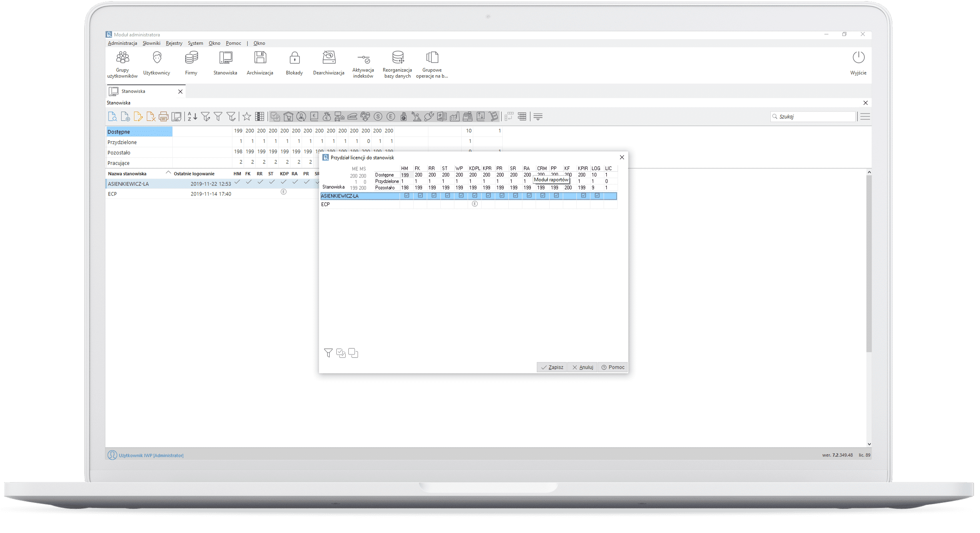Click the money bag module icon
The height and width of the screenshot is (533, 980).
327,116
